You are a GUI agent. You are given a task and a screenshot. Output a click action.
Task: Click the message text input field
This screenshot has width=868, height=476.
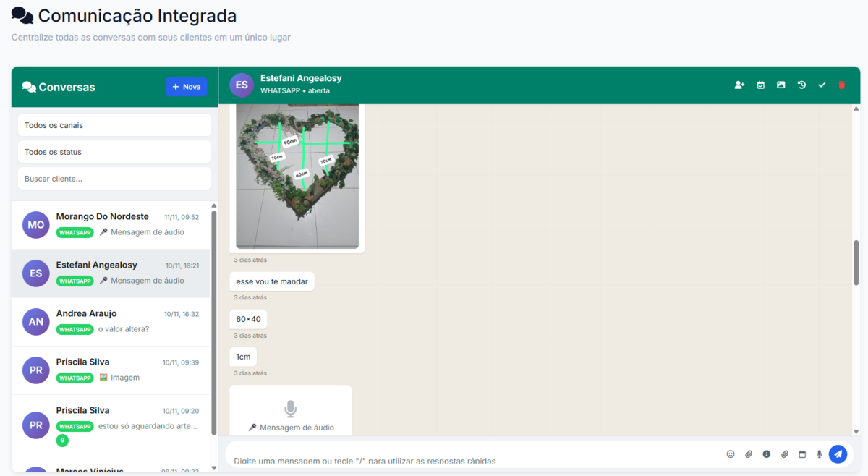(x=474, y=454)
